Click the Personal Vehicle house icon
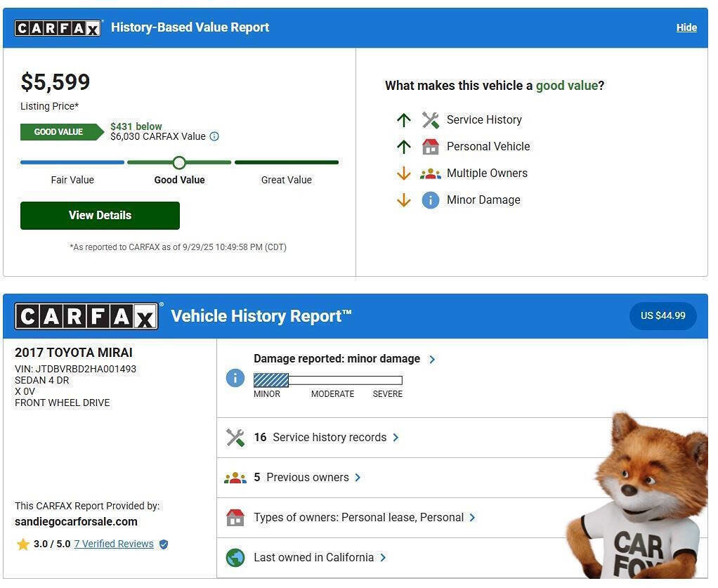This screenshot has width=718, height=588. tap(430, 147)
